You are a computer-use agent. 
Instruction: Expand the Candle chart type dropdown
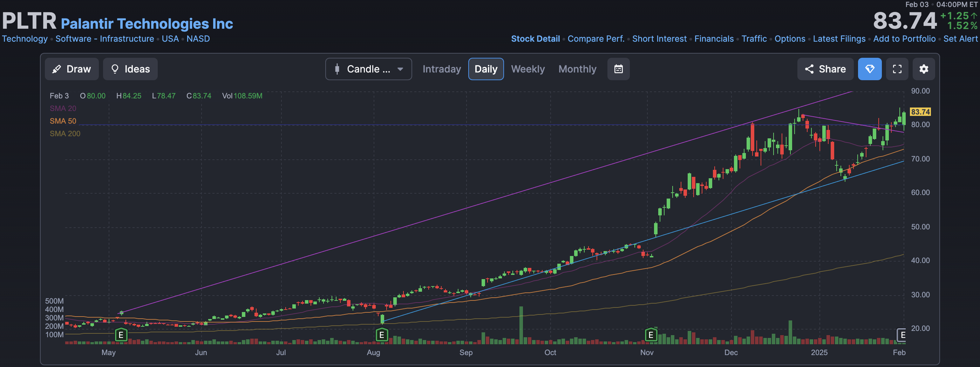pyautogui.click(x=368, y=69)
